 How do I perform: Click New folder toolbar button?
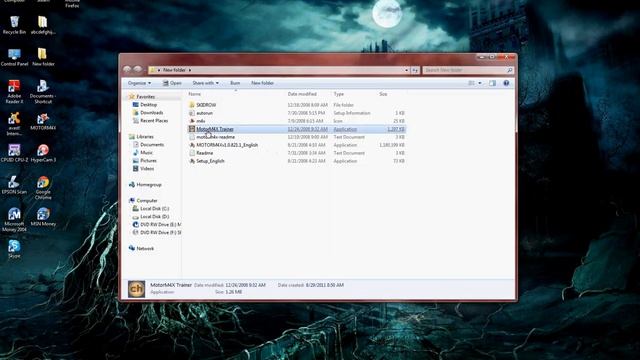pos(262,83)
